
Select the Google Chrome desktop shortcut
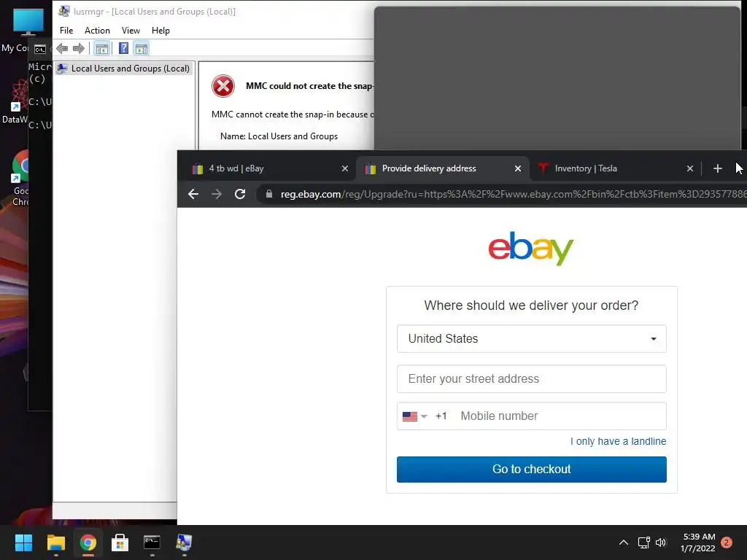point(20,179)
